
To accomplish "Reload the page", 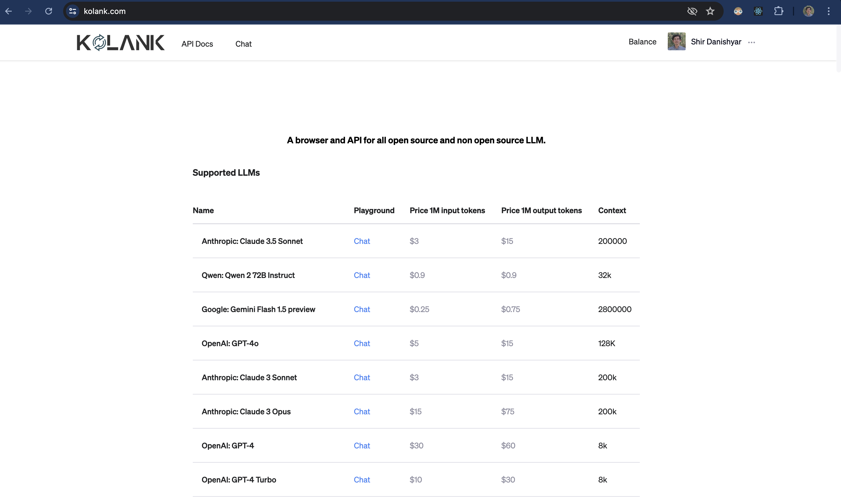I will tap(49, 11).
